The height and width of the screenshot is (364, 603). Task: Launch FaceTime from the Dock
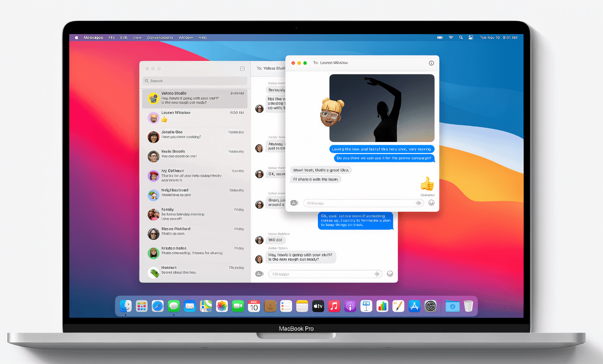[238, 306]
